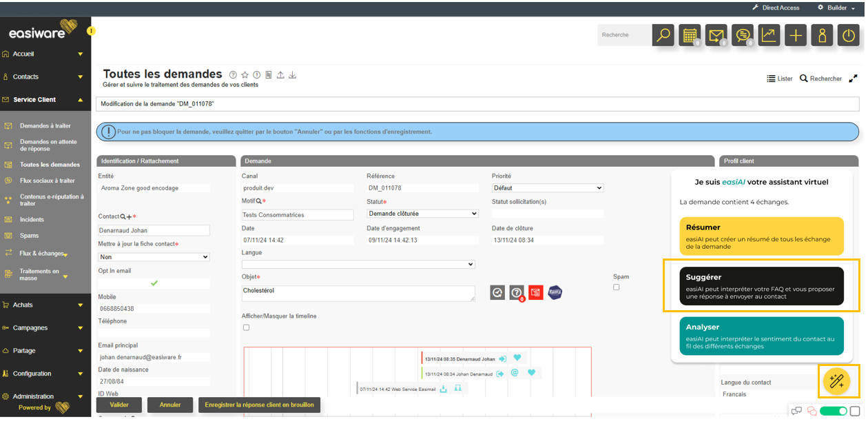Open the Statut dropdown showing Demande clôturée
868x426 pixels.
click(x=422, y=214)
